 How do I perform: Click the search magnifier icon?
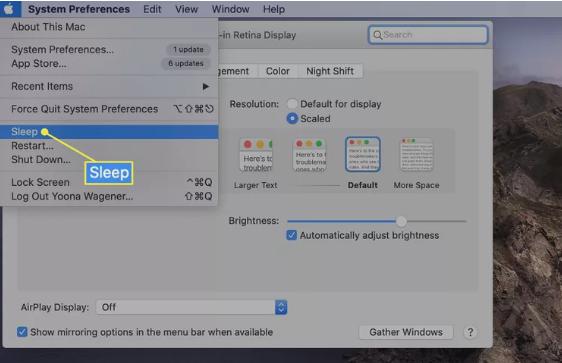377,35
